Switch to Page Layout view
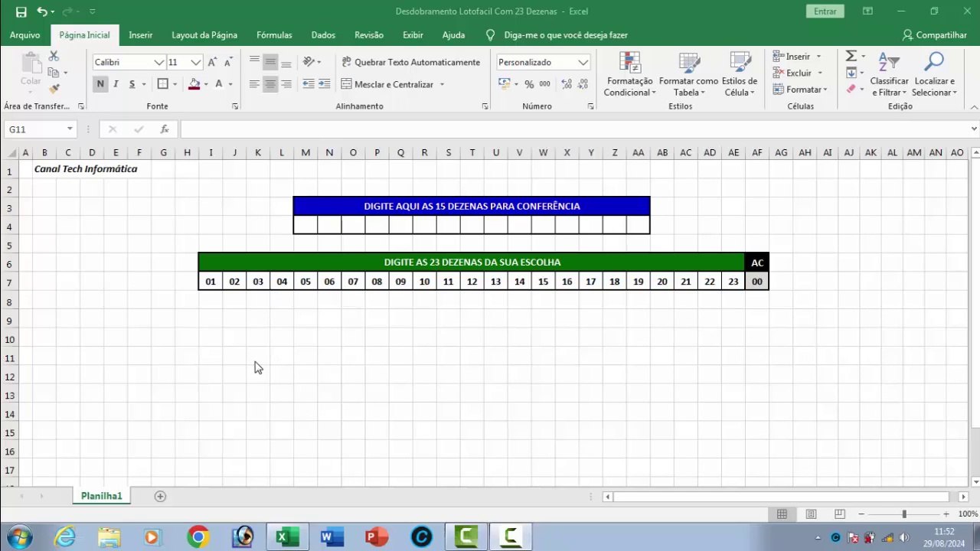Viewport: 980px width, 551px height. pyautogui.click(x=811, y=514)
